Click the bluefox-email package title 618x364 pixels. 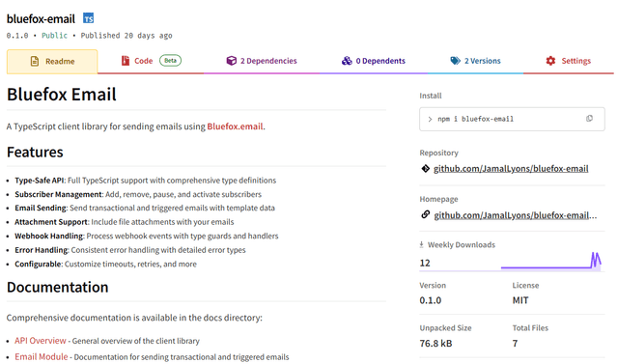[41, 19]
